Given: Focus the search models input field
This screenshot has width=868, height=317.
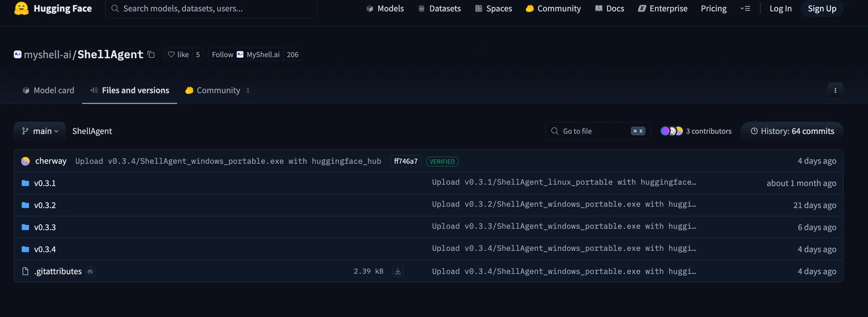Looking at the screenshot, I should [x=211, y=8].
